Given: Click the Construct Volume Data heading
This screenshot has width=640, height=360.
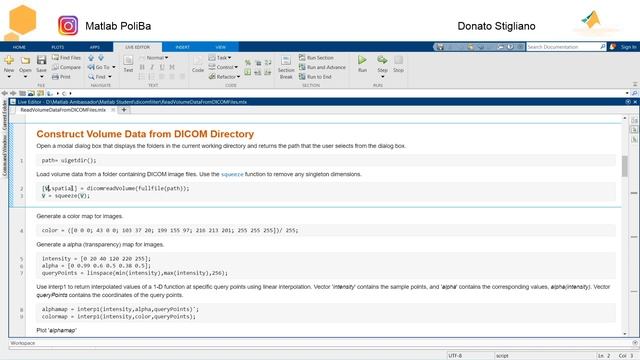Looking at the screenshot, I should pos(145,134).
